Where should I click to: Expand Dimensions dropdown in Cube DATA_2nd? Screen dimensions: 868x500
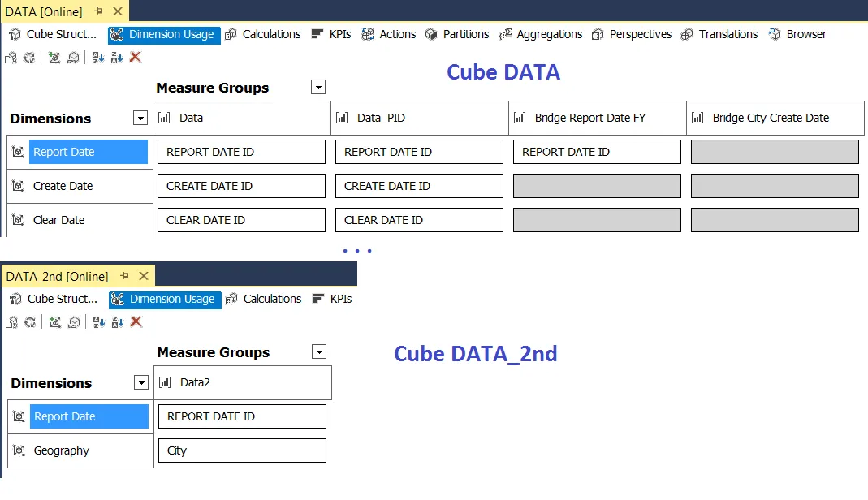click(141, 383)
